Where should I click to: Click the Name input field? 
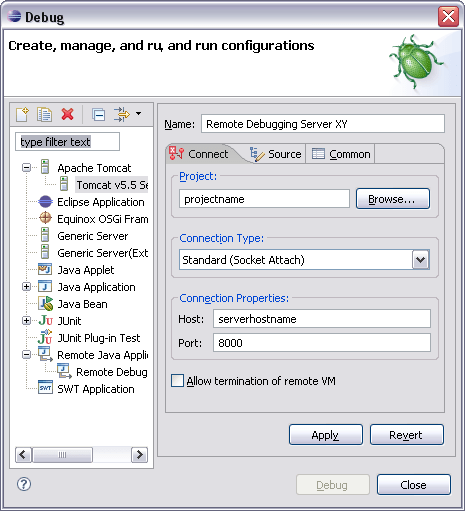click(x=323, y=124)
